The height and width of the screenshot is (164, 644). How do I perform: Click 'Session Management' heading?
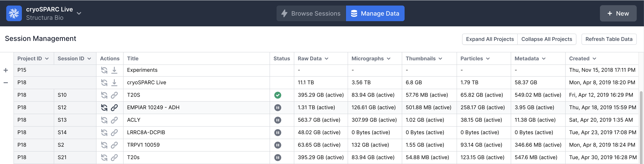tap(40, 39)
